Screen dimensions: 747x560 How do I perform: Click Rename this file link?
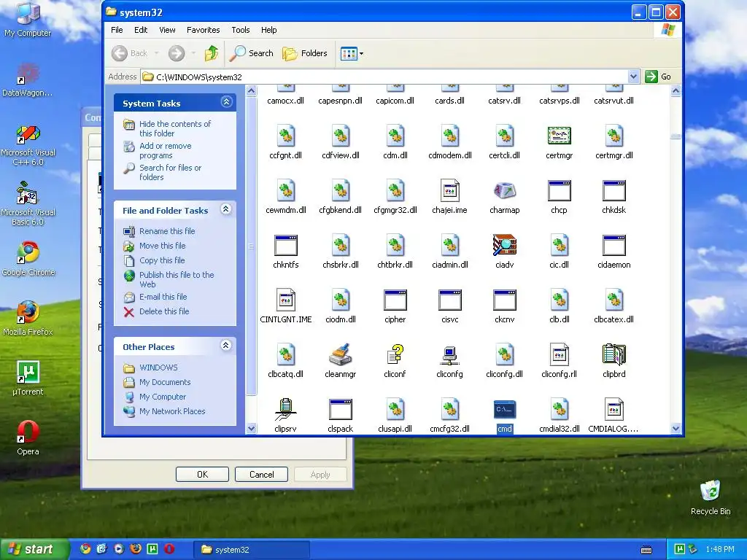pyautogui.click(x=167, y=231)
